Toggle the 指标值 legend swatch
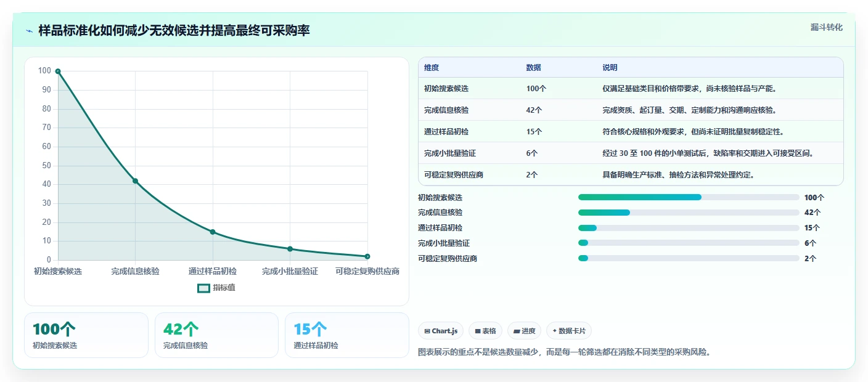The width and height of the screenshot is (868, 382). click(203, 288)
